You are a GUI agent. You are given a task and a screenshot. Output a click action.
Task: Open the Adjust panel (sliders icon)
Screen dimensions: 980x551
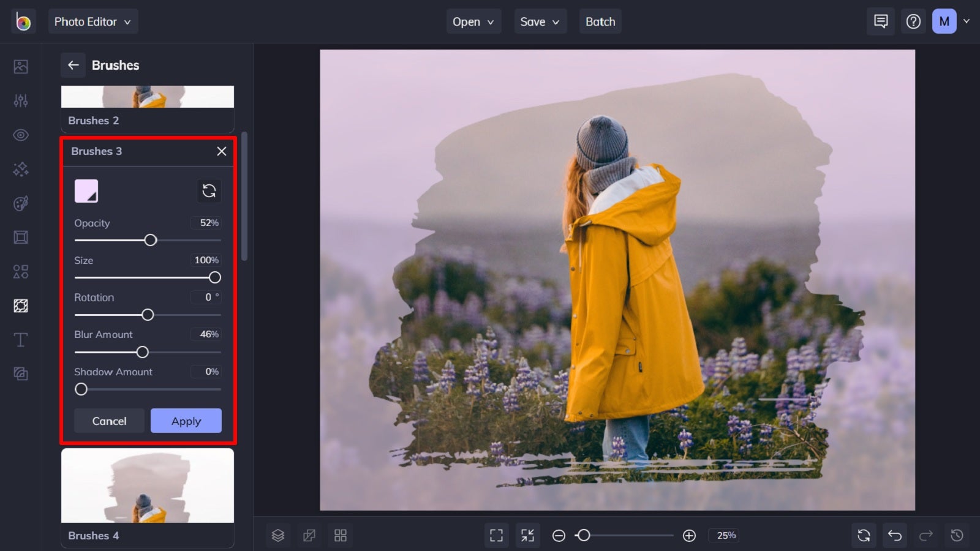[20, 100]
